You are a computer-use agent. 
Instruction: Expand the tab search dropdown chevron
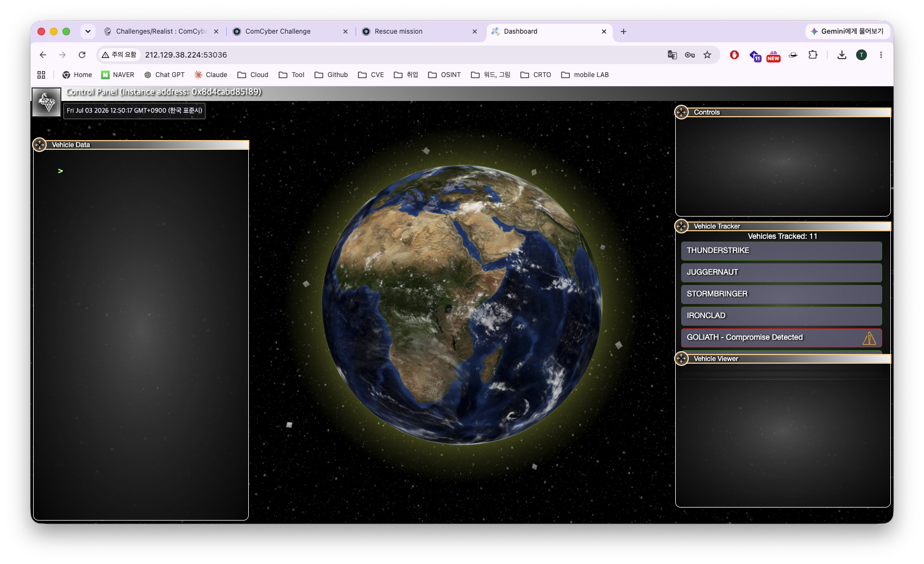(88, 31)
